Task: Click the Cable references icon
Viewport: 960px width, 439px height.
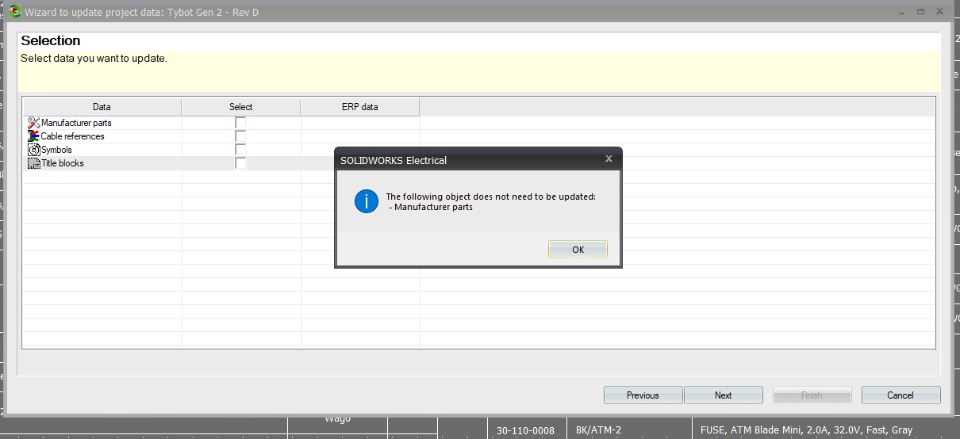Action: [x=34, y=136]
